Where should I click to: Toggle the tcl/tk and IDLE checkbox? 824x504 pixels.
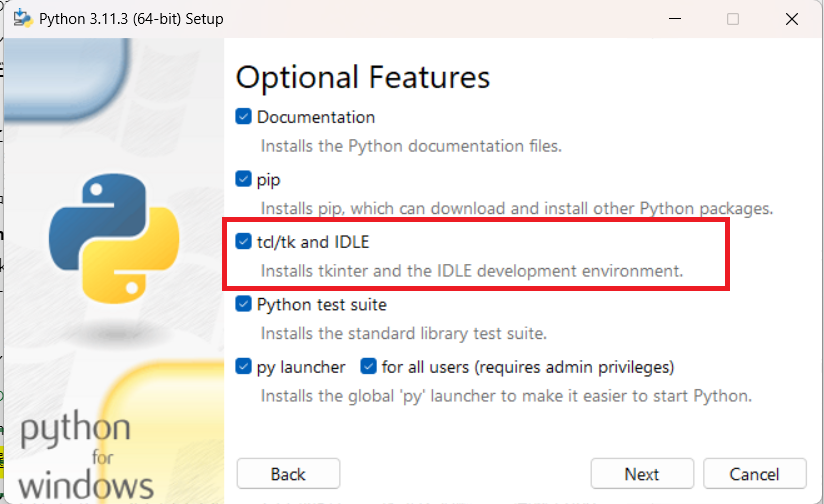[x=243, y=241]
